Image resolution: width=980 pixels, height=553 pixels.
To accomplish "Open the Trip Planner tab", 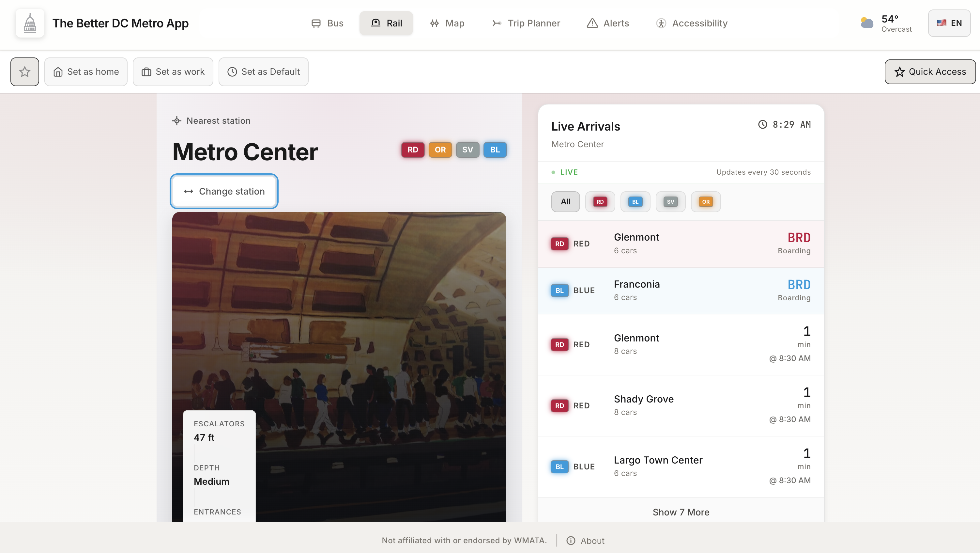I will click(x=526, y=23).
